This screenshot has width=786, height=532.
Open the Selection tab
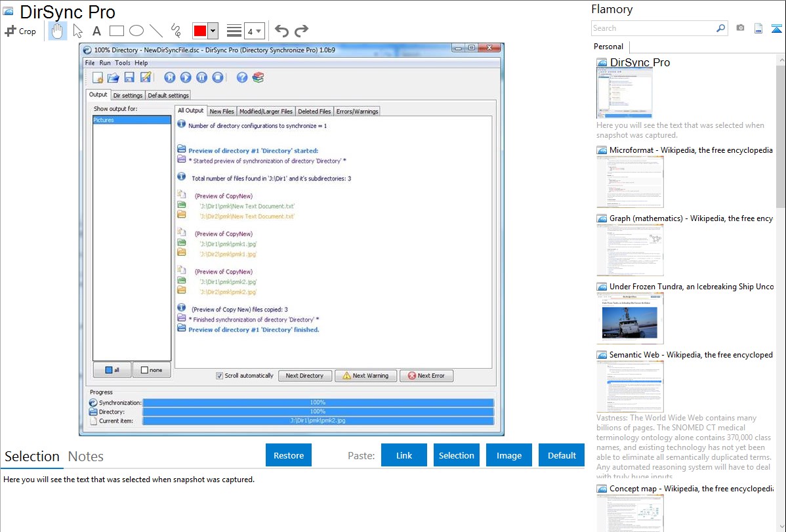[32, 457]
